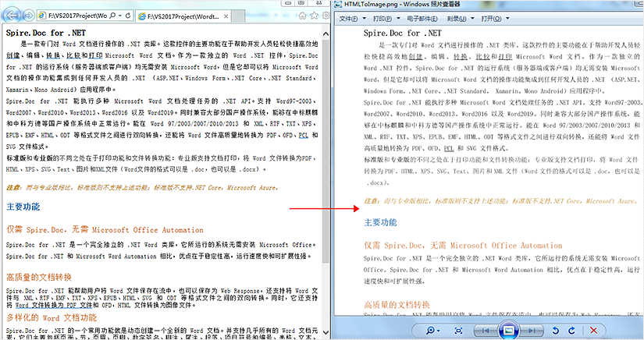Start the slideshow in Photo Viewer
The width and height of the screenshot is (644, 340).
click(x=508, y=330)
